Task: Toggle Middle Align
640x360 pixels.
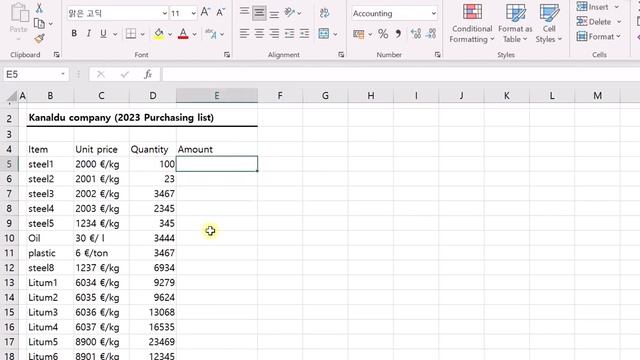Action: pos(259,13)
